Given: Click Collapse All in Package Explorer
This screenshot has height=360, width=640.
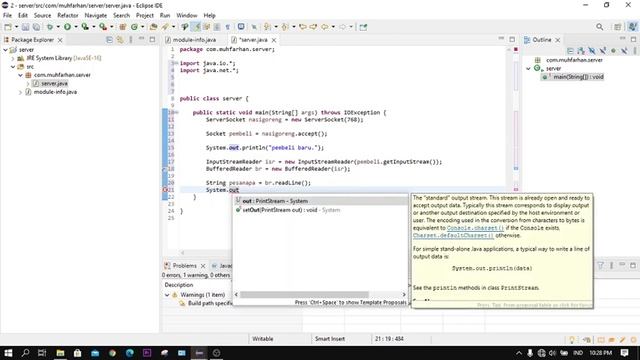Looking at the screenshot, I should [109, 40].
